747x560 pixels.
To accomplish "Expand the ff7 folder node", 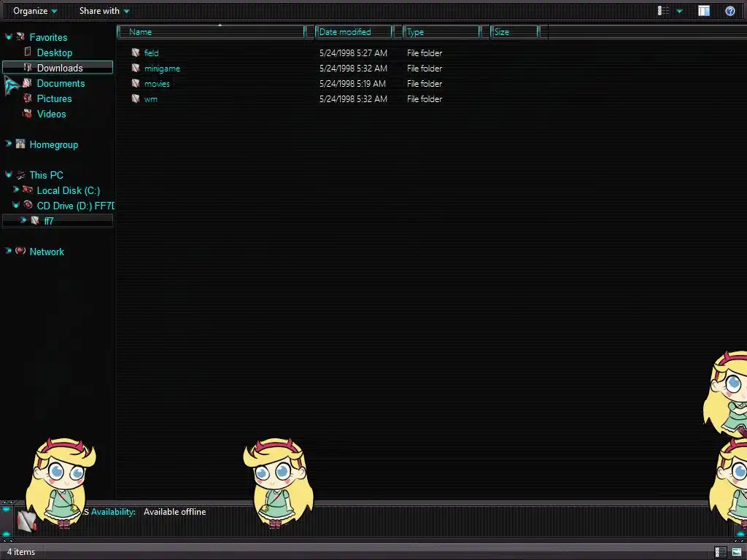I will coord(23,220).
